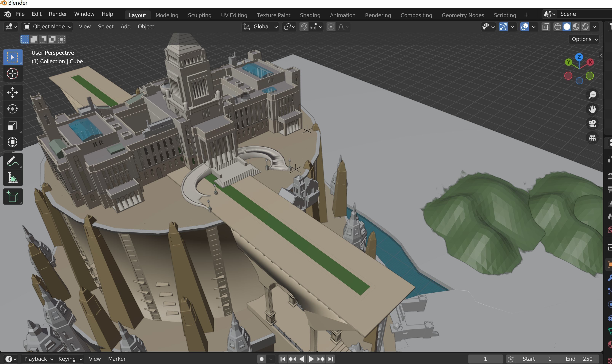Open the viewport Select menu

(x=106, y=26)
